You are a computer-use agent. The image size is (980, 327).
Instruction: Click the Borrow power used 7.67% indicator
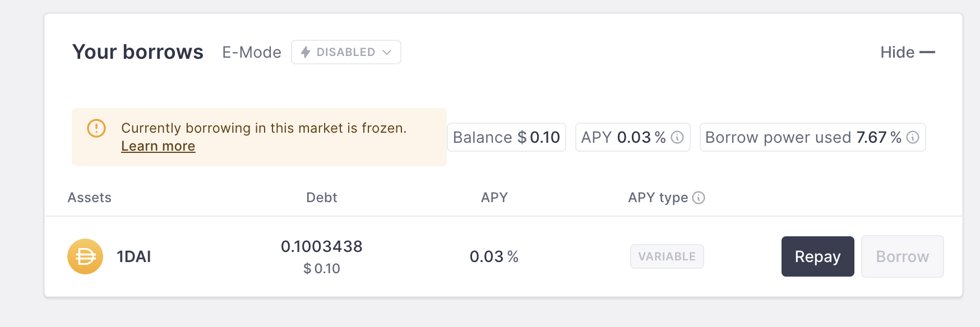(x=812, y=137)
